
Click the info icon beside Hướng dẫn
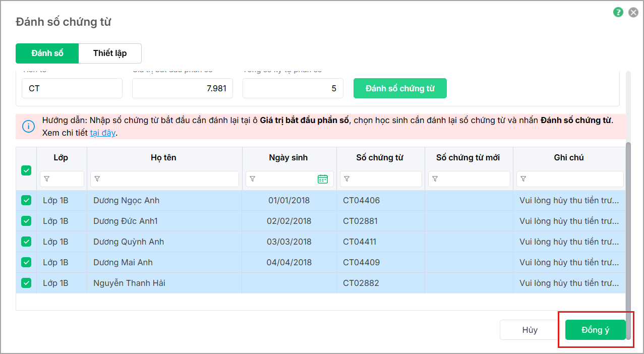[29, 127]
